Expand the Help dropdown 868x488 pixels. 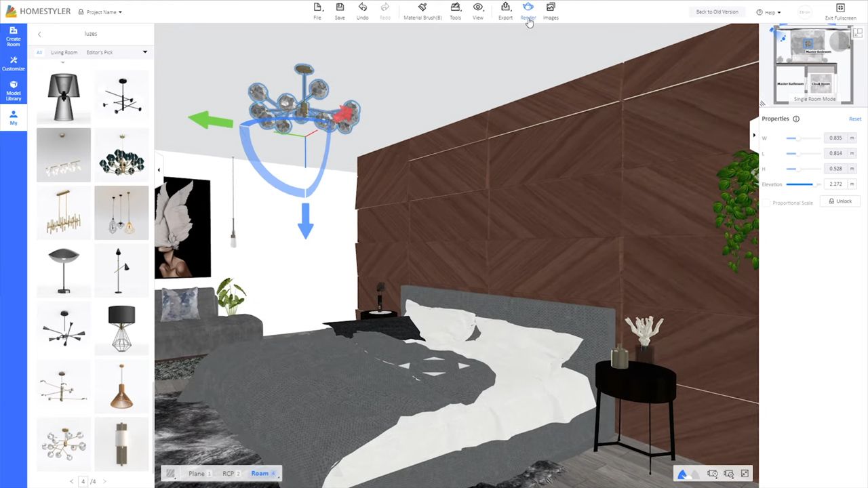pyautogui.click(x=768, y=12)
